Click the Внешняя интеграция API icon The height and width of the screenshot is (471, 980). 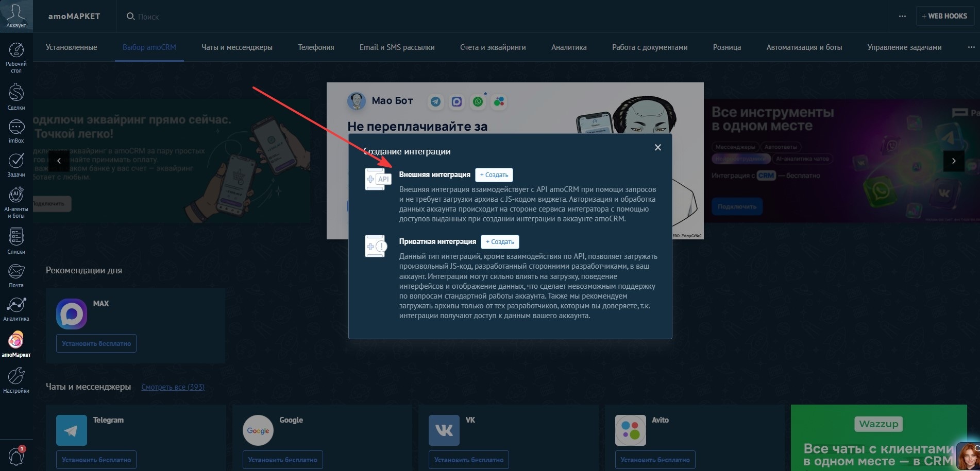pos(377,179)
